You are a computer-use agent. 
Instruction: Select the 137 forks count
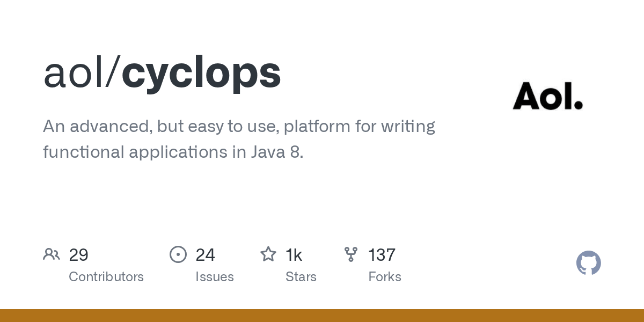click(382, 255)
